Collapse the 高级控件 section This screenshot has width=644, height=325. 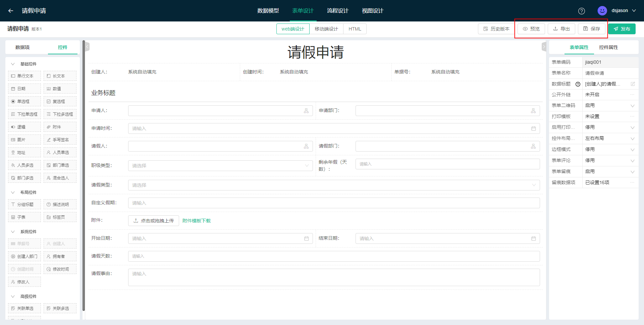(x=13, y=296)
